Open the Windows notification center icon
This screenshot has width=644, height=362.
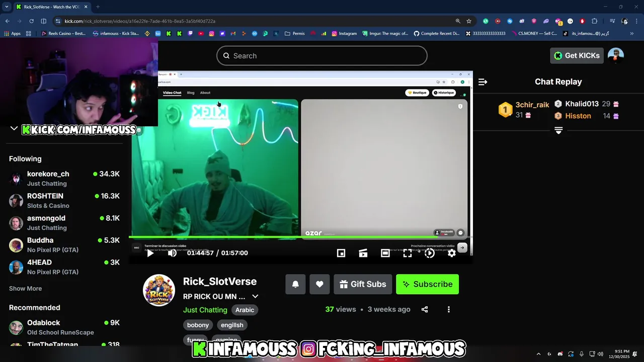point(635,354)
